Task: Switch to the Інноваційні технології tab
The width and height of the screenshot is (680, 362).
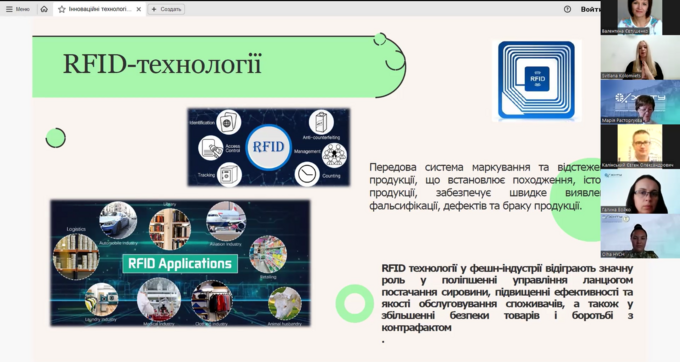Action: point(99,9)
